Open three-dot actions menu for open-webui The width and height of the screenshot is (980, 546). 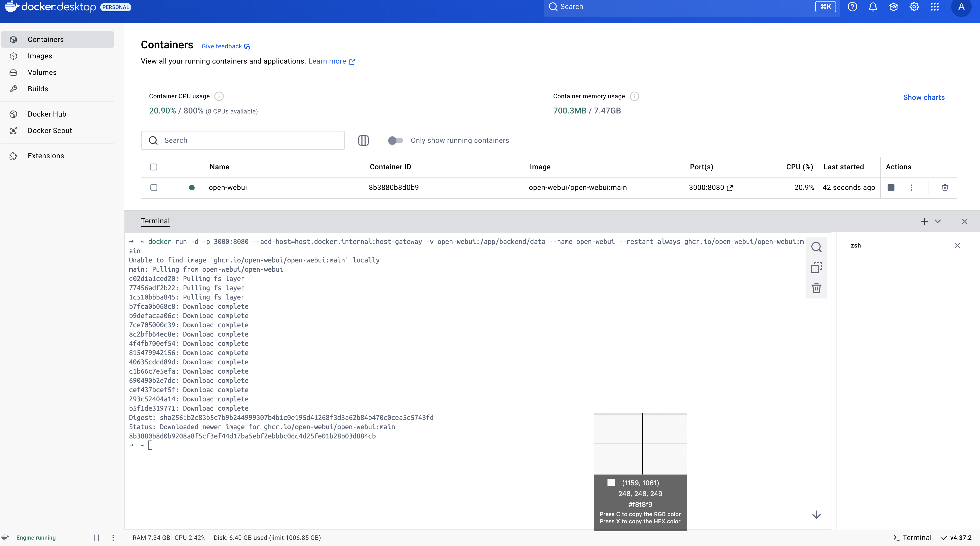tap(911, 187)
